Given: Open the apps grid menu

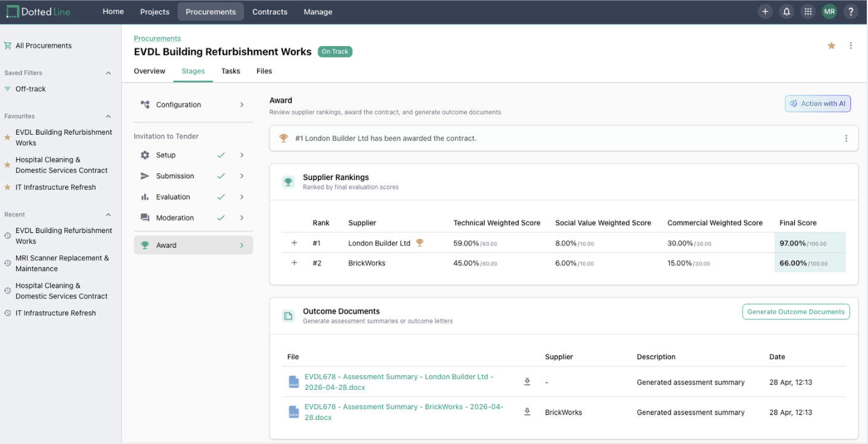Looking at the screenshot, I should point(808,12).
